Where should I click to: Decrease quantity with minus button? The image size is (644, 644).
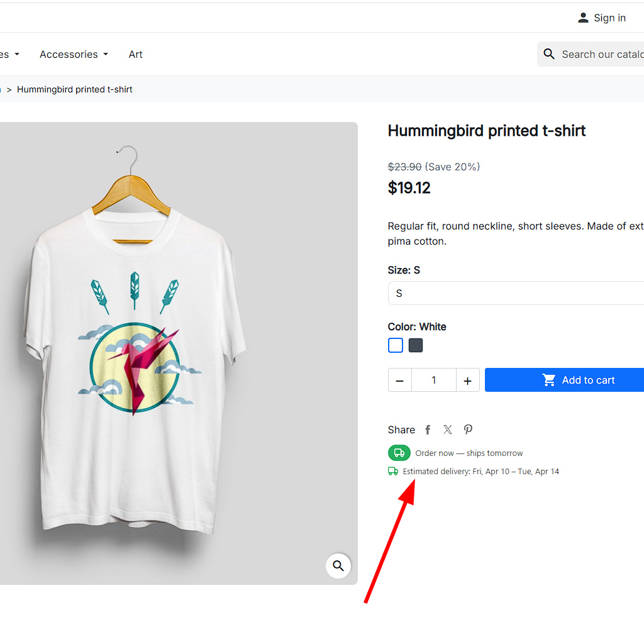click(x=400, y=380)
